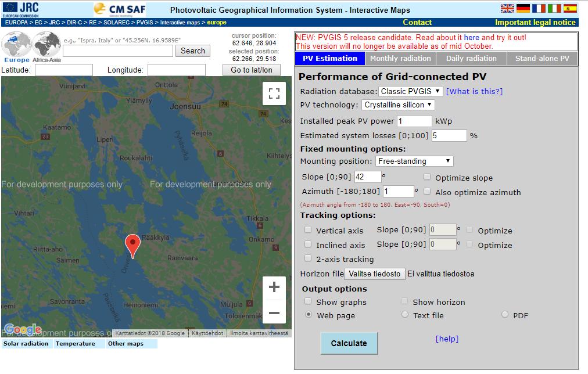Open the Important legal notice link
This screenshot has width=588, height=374.
[x=535, y=23]
